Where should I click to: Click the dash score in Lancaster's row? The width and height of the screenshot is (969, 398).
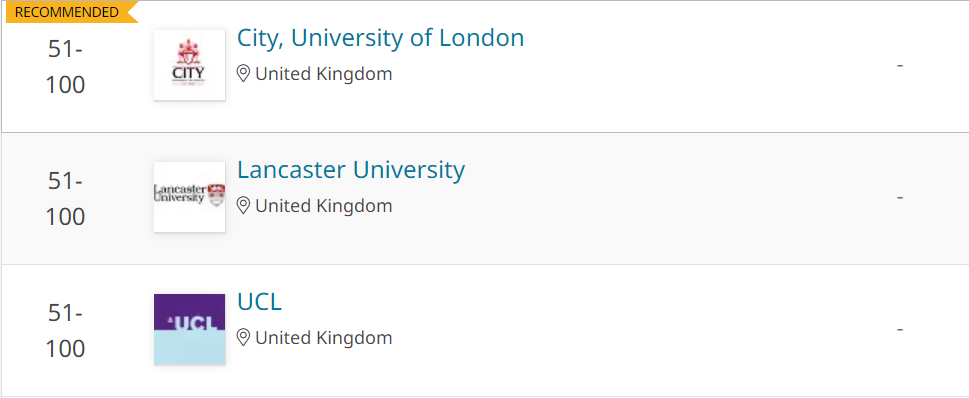tap(900, 197)
